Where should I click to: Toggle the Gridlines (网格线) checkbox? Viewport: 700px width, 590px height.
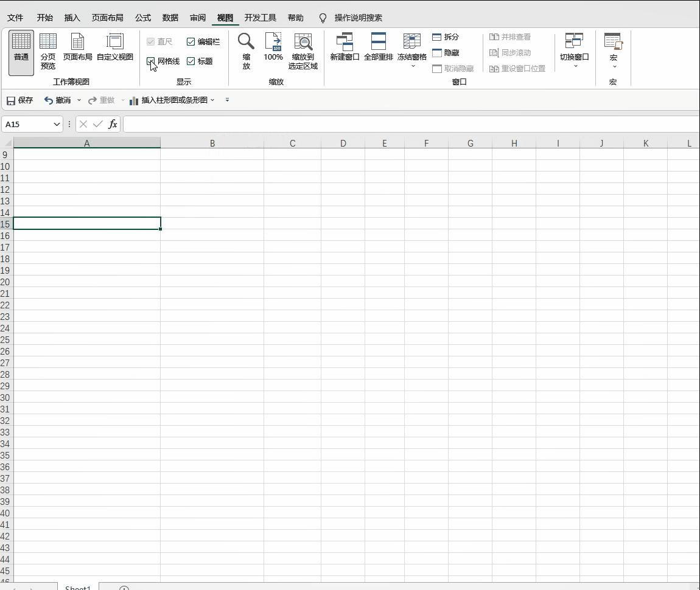151,61
